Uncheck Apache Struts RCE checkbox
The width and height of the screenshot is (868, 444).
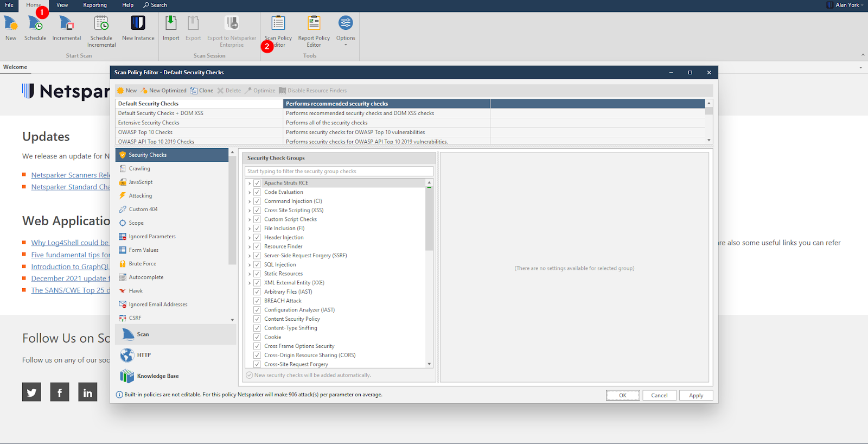tap(257, 183)
